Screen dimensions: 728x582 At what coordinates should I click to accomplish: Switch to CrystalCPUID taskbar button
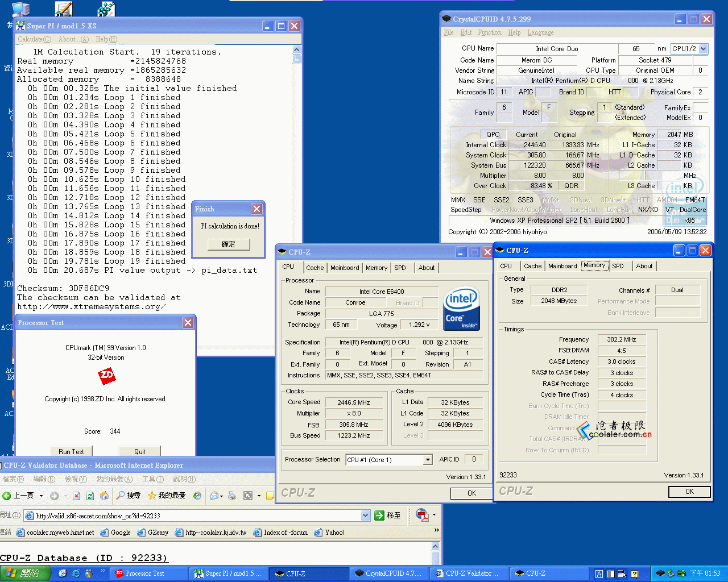[390, 573]
